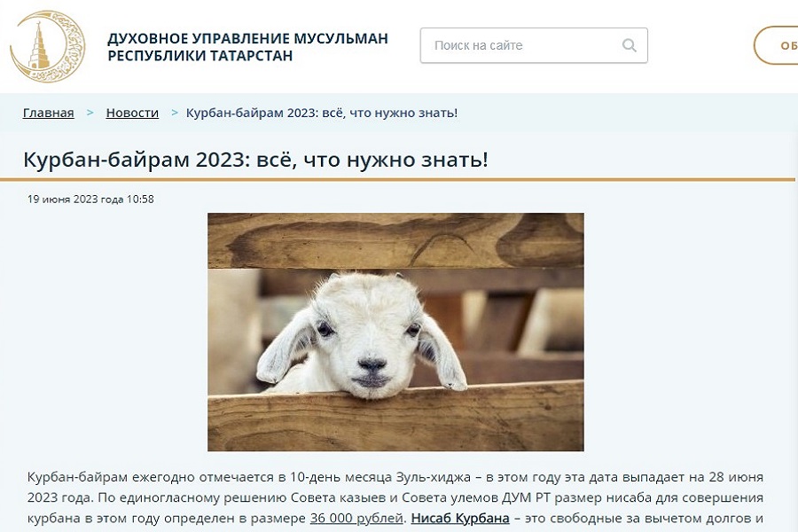Click the publication date '19 июня 2023'

coord(90,199)
